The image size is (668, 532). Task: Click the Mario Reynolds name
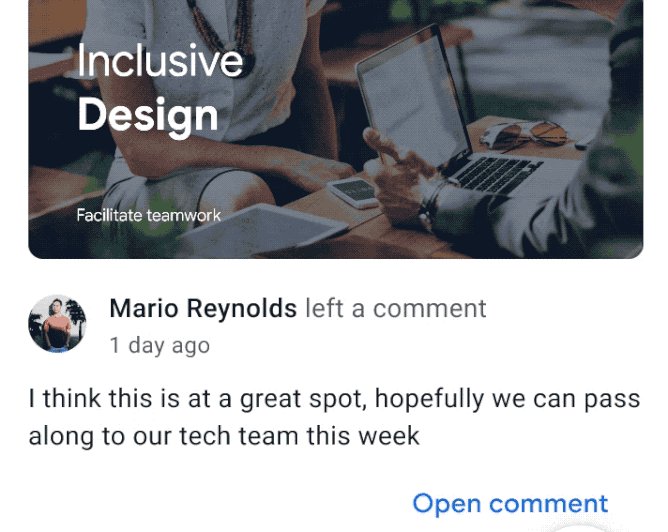(x=202, y=309)
